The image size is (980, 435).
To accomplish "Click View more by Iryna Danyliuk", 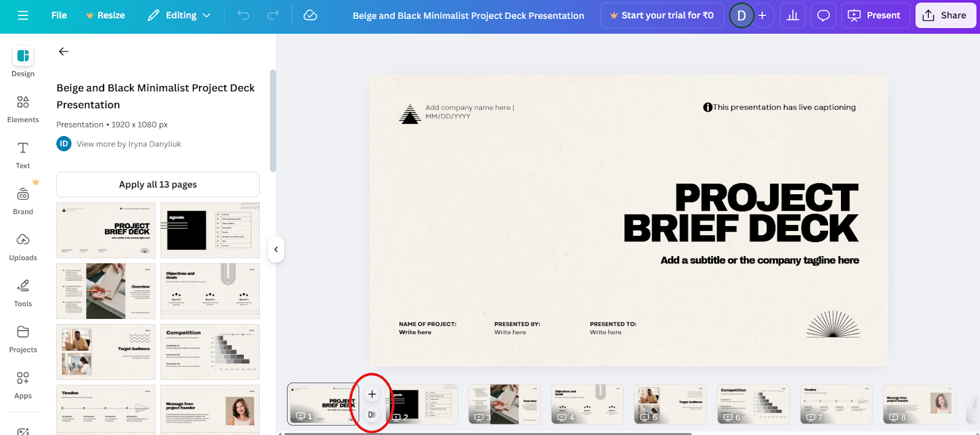I will click(x=129, y=144).
